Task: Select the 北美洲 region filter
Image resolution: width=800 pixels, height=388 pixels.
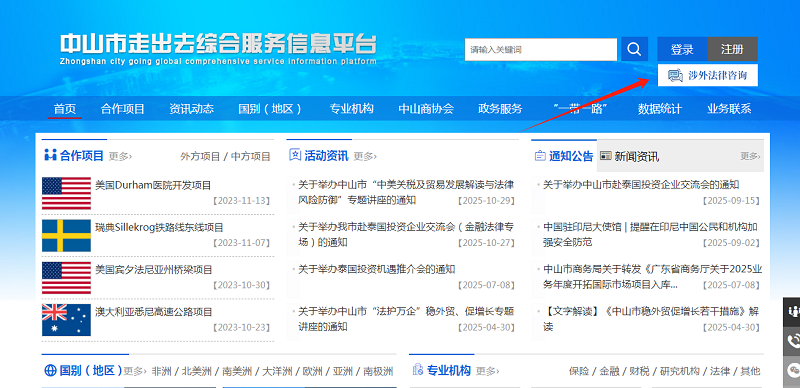Action: [x=196, y=371]
